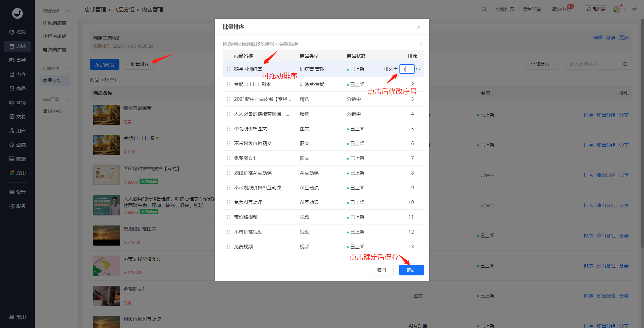Viewport: 644px width, 328px height.
Task: Select 小程序店铺 submenu item
Action: click(55, 36)
